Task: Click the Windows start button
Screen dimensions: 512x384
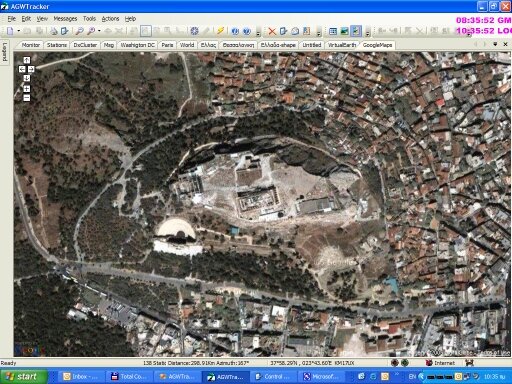Action: tap(23, 377)
